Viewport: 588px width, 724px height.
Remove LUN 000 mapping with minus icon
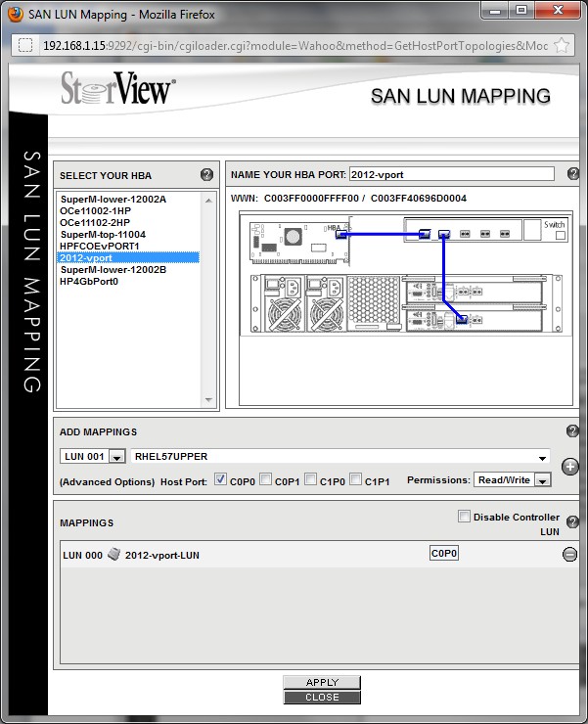click(569, 555)
